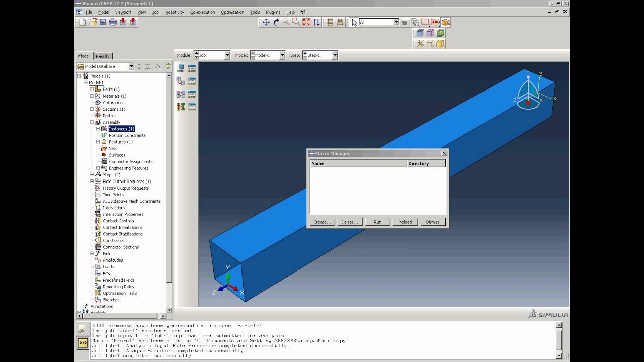Select the BCs tree item
Viewport: 644px width, 362px height.
click(x=106, y=273)
